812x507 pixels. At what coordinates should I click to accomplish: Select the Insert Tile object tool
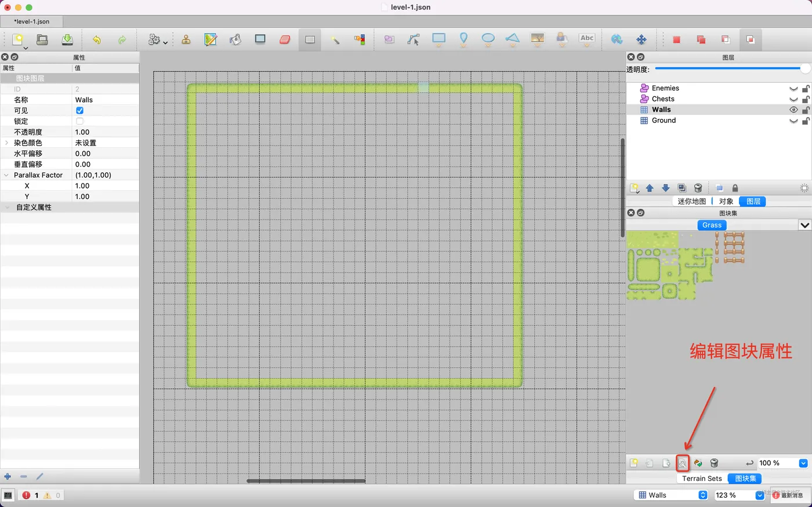[538, 39]
